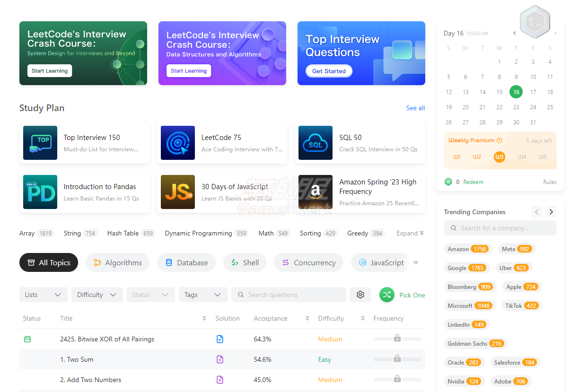This screenshot has height=392, width=570.
Task: Select the JavaScript topic tab
Action: coord(380,262)
